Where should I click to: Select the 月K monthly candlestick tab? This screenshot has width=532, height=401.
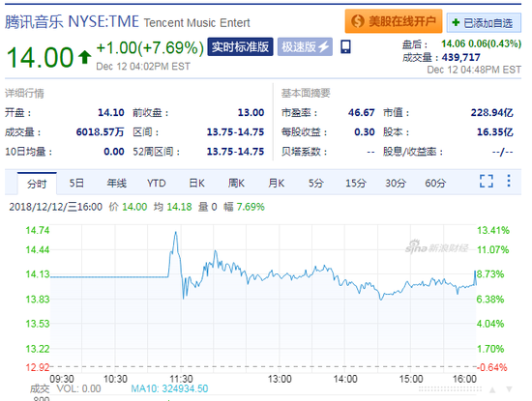(277, 184)
